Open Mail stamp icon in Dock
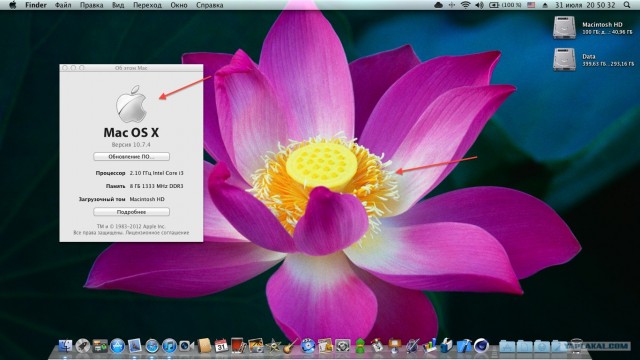 [135, 346]
